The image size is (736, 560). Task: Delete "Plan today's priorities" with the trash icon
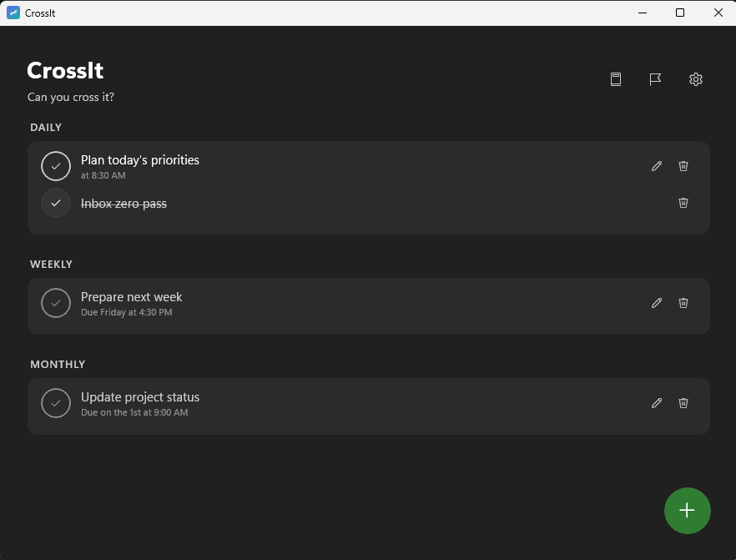click(x=683, y=166)
